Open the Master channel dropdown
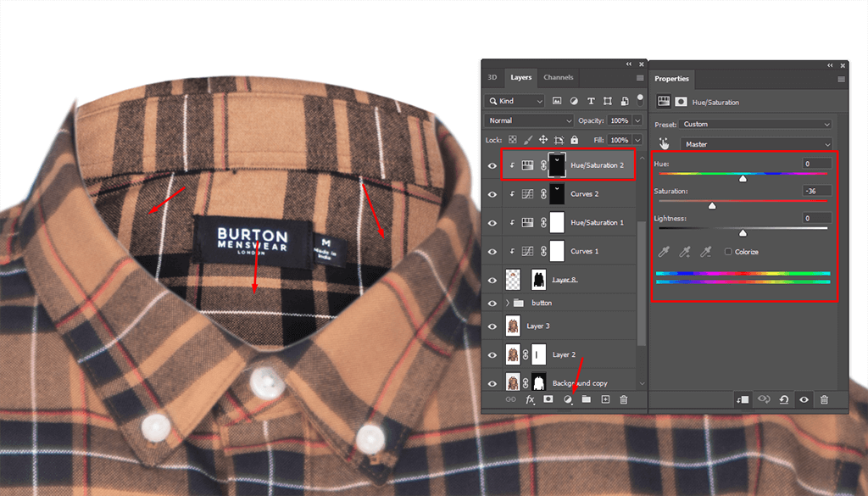Image resolution: width=868 pixels, height=496 pixels. 755,144
